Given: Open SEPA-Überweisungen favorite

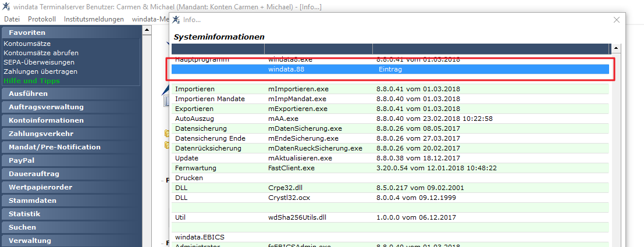Looking at the screenshot, I should click(x=39, y=62).
